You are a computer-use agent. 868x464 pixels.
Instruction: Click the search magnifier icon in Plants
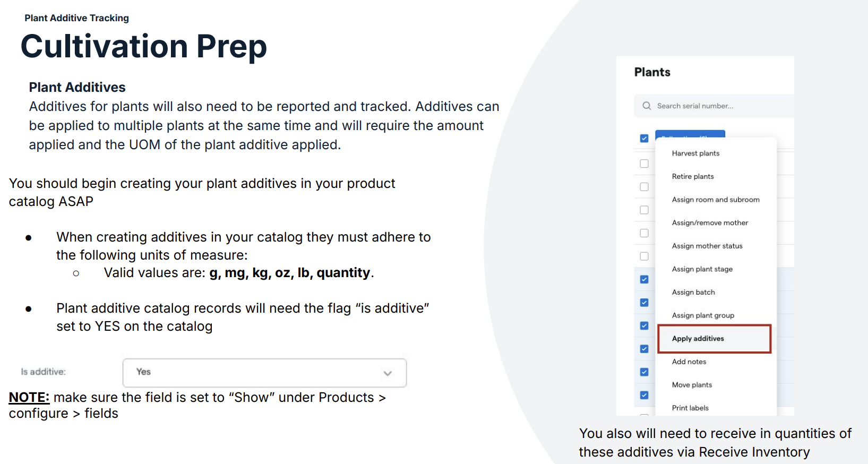point(646,106)
